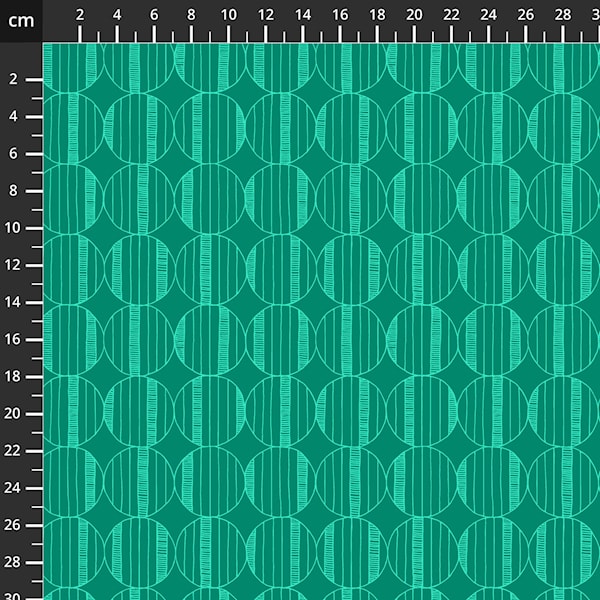Click the 22 mark on the horizontal ruler
600x600 pixels.
point(451,15)
